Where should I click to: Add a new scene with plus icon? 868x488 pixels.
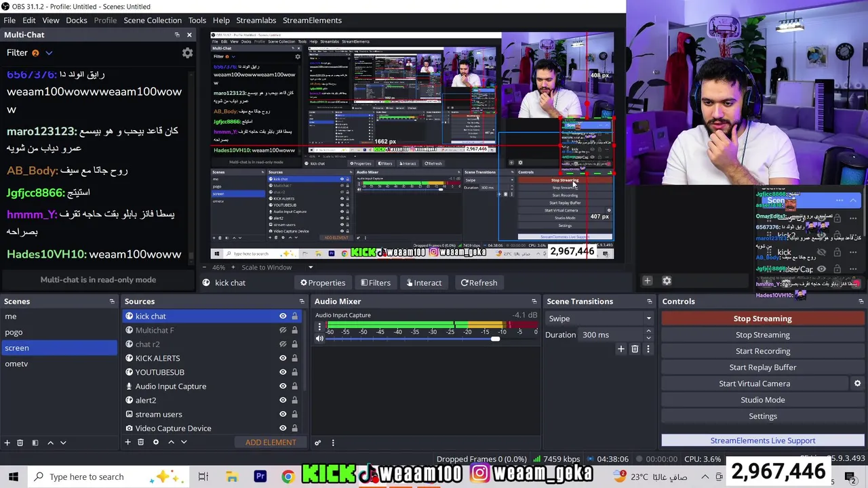[7, 443]
